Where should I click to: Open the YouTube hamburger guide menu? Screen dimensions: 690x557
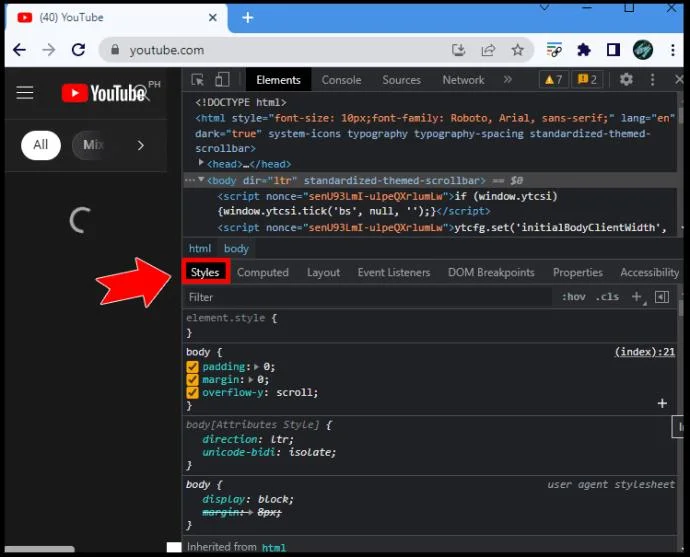tap(25, 93)
